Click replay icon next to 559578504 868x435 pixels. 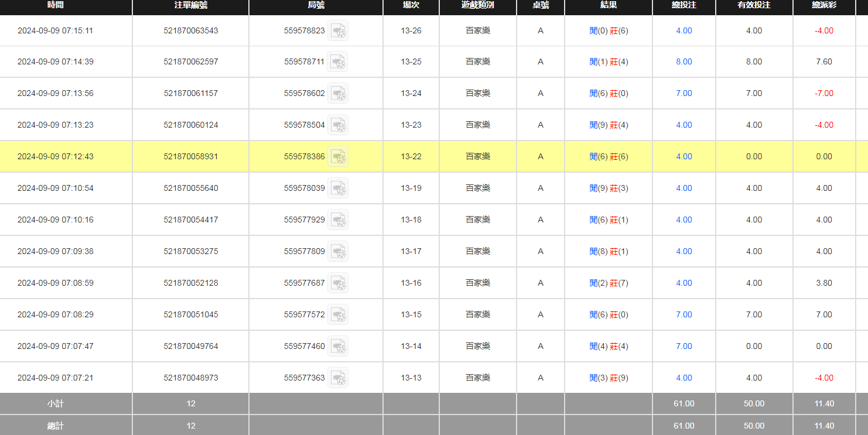[337, 125]
